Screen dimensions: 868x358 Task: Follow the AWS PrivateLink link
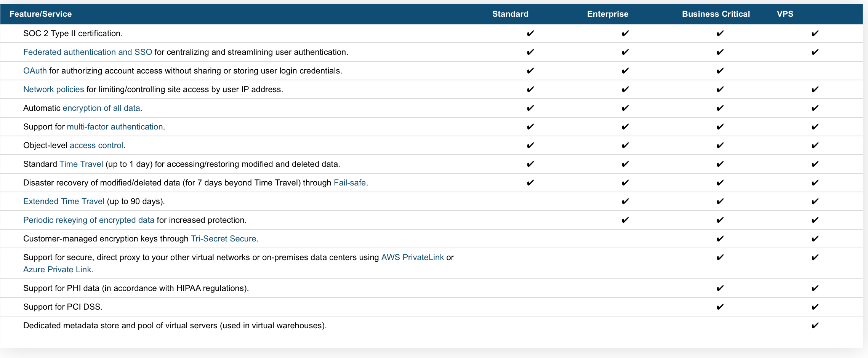pos(412,257)
